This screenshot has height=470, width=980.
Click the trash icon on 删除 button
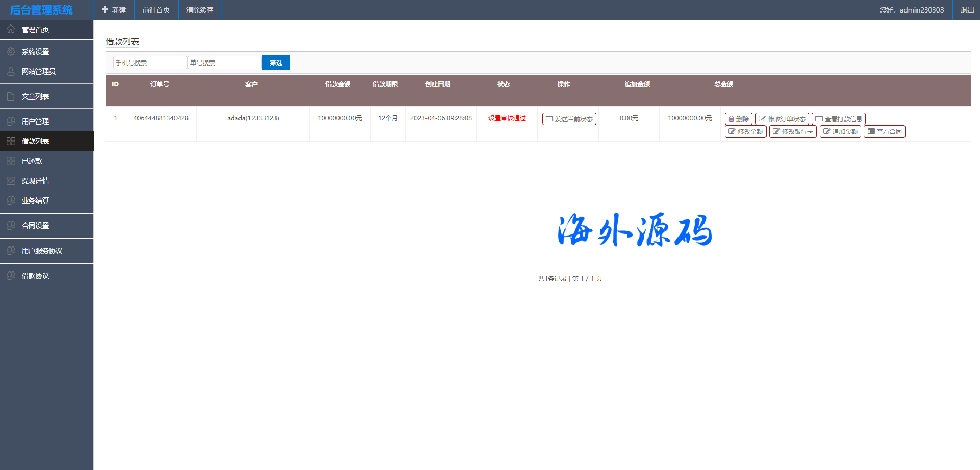coord(731,119)
